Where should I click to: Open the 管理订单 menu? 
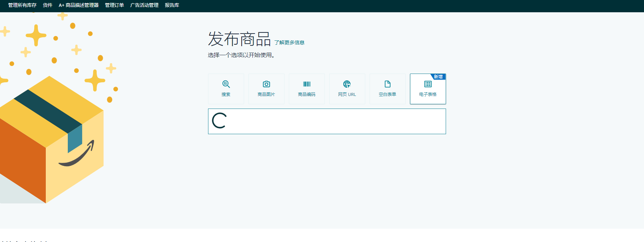114,5
